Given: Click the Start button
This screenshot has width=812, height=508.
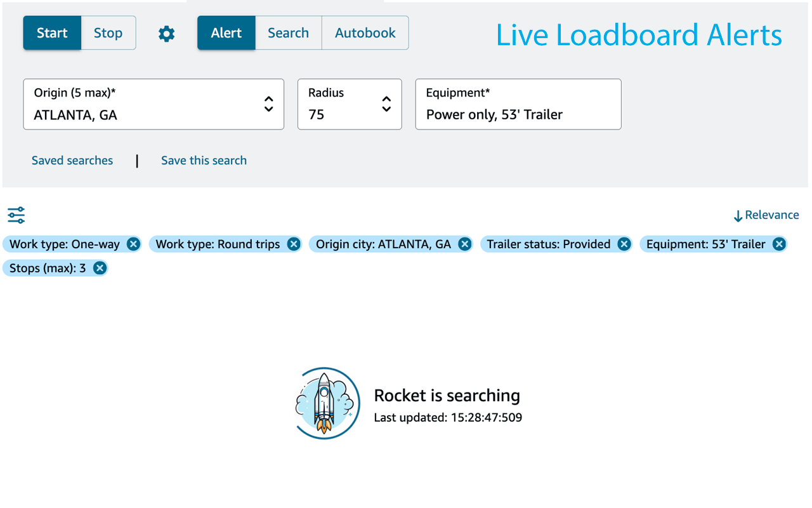Looking at the screenshot, I should [52, 32].
